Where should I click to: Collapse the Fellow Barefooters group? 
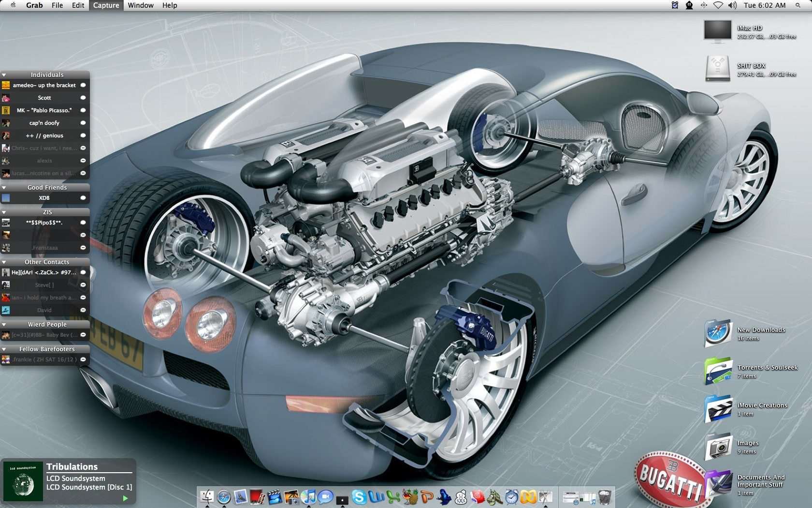[x=4, y=349]
